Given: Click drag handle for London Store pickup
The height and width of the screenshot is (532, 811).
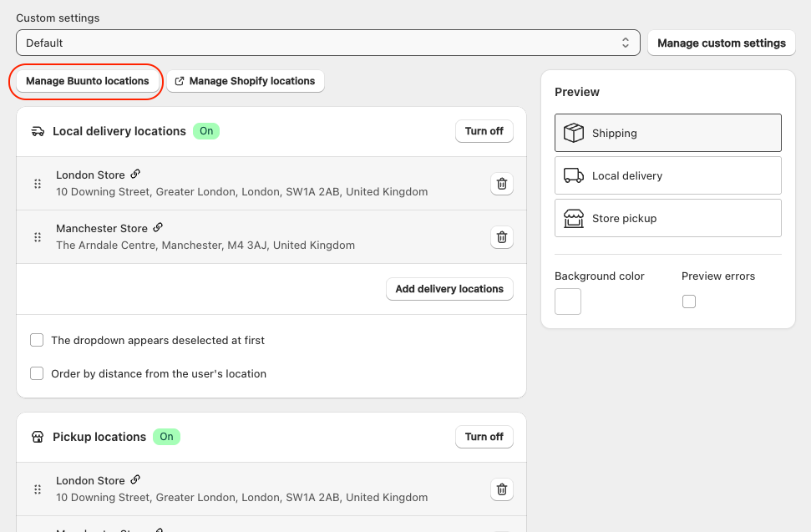Looking at the screenshot, I should (38, 489).
